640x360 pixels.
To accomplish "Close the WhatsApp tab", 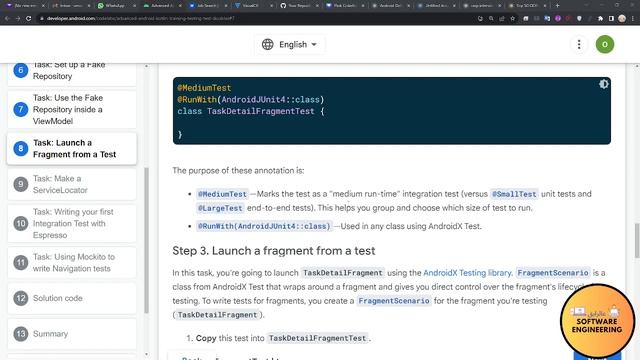I will coord(135,6).
